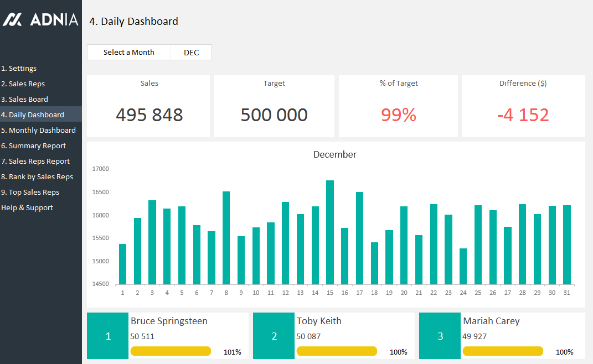Open the Summary Report
The image size is (593, 364).
pyautogui.click(x=33, y=146)
